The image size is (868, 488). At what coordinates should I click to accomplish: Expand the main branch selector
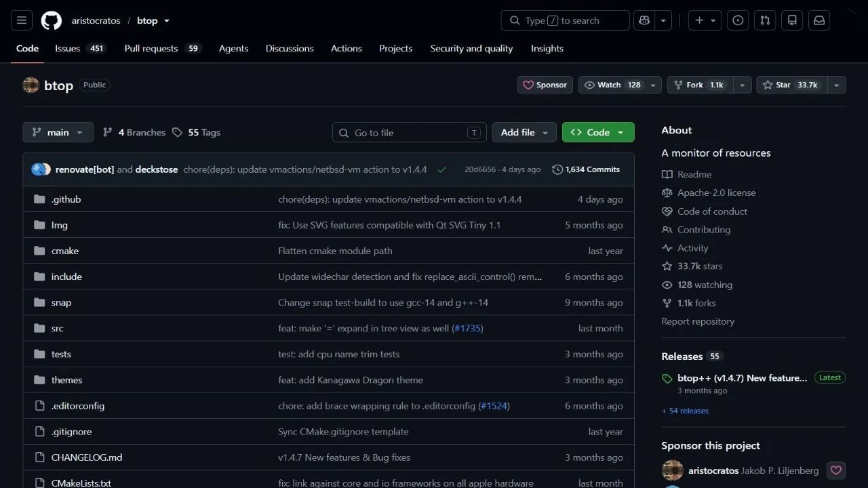[58, 132]
